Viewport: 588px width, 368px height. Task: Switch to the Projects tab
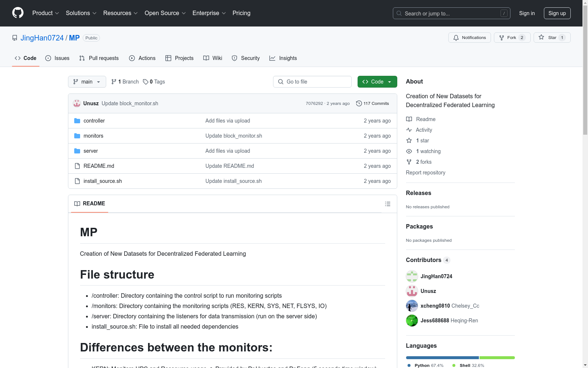point(179,58)
